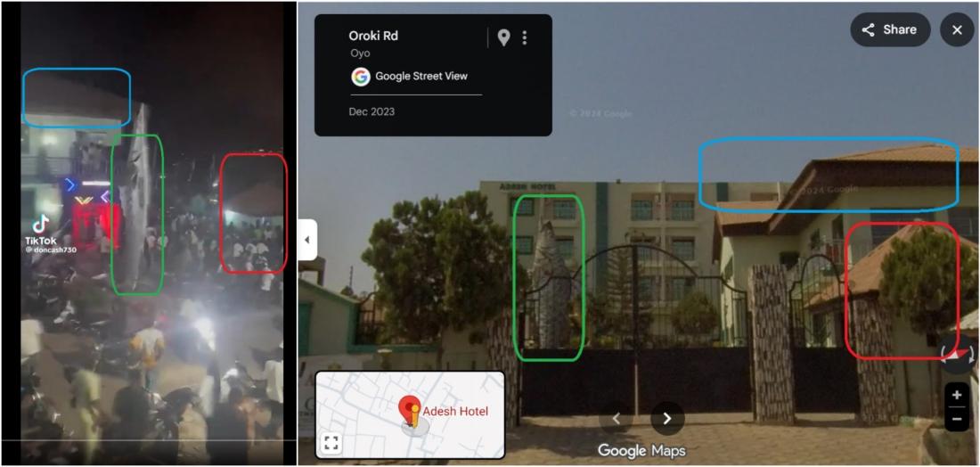Click the TikTok logo on video
Screen dimensions: 980x467
click(41, 224)
